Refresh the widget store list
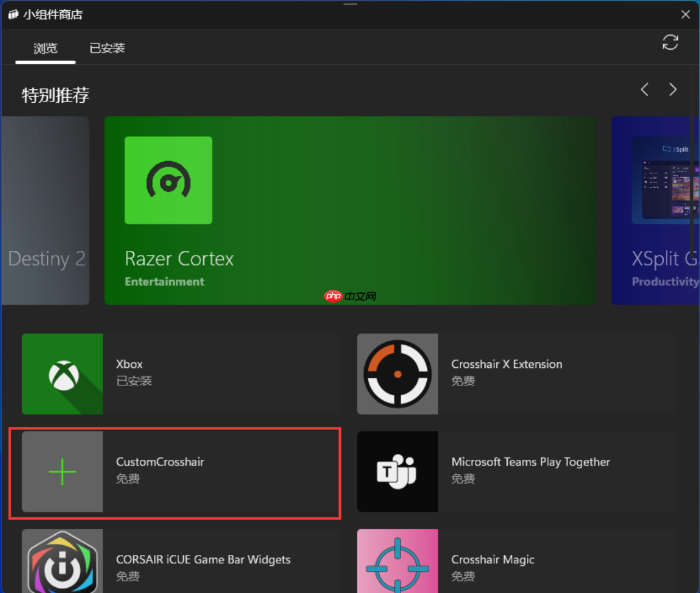This screenshot has width=700, height=593. 670,43
